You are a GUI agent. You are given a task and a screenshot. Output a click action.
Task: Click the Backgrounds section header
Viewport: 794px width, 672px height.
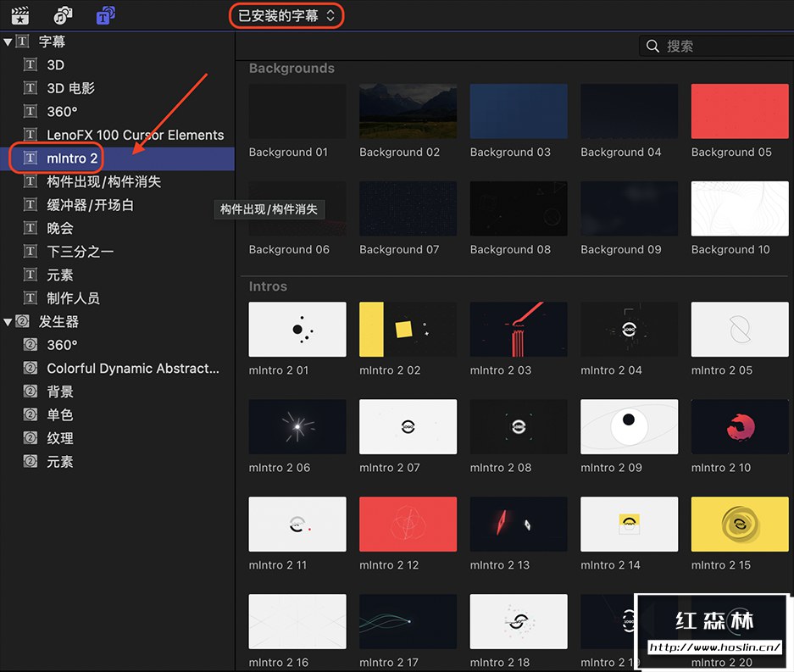click(292, 69)
